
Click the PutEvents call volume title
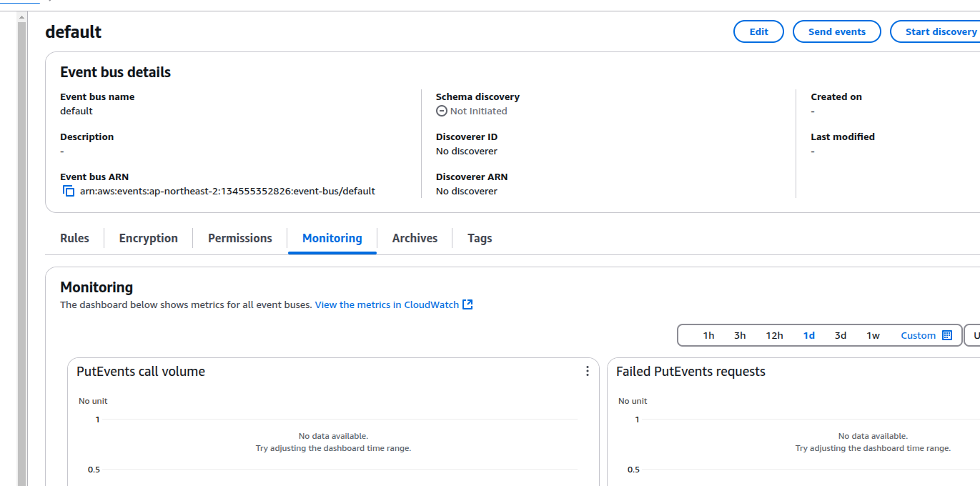pyautogui.click(x=141, y=371)
